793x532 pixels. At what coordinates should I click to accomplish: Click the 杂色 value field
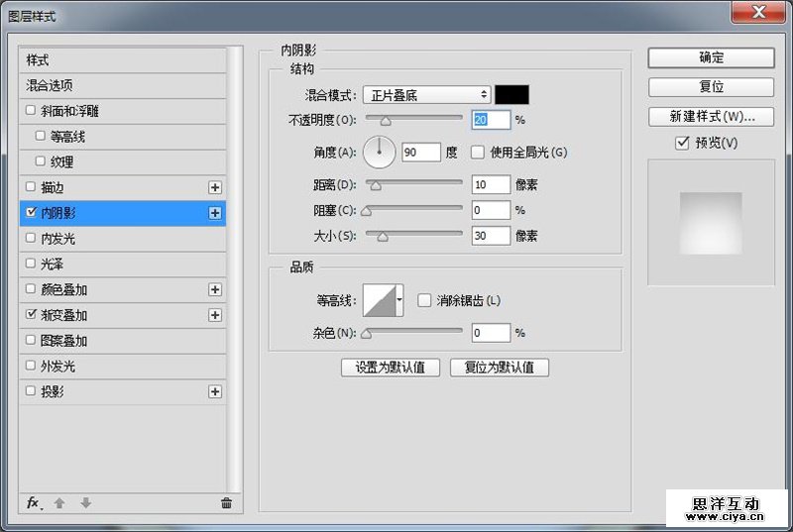[x=491, y=333]
